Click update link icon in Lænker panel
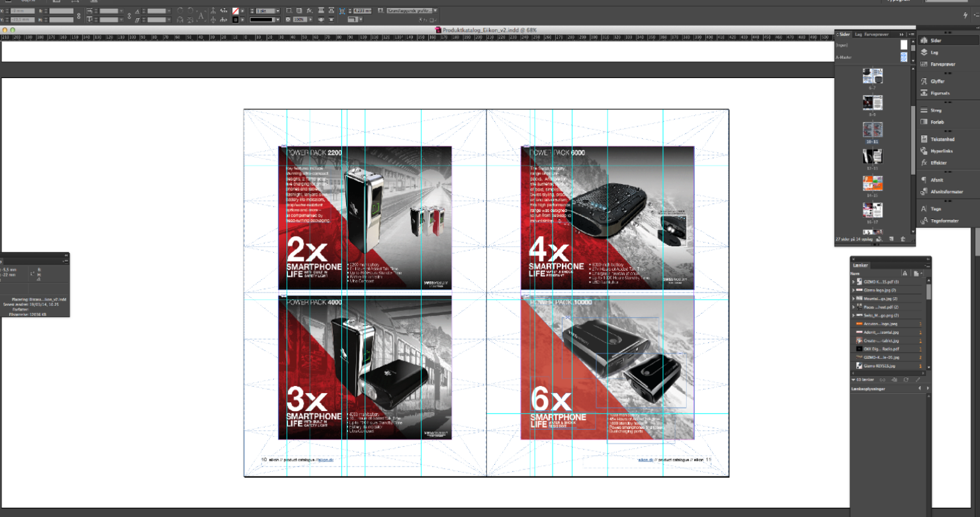980x517 pixels. [x=905, y=379]
